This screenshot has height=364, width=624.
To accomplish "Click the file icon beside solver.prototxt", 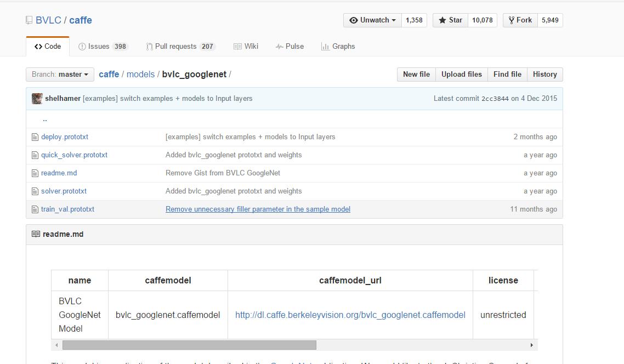I will [x=35, y=191].
